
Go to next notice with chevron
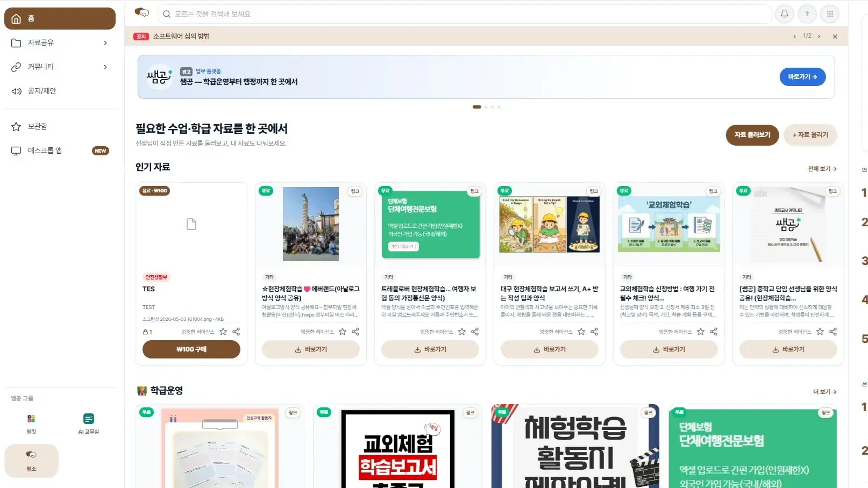click(x=819, y=37)
